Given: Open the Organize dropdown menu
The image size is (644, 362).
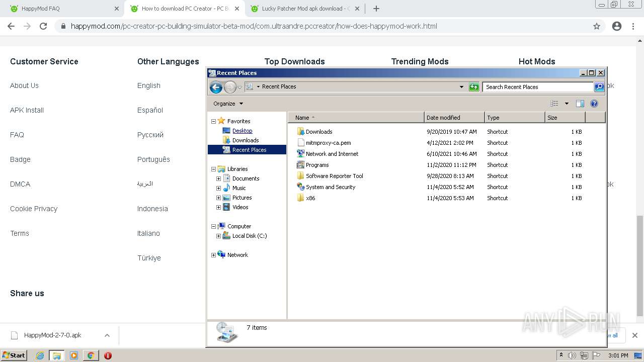Looking at the screenshot, I should (x=228, y=104).
